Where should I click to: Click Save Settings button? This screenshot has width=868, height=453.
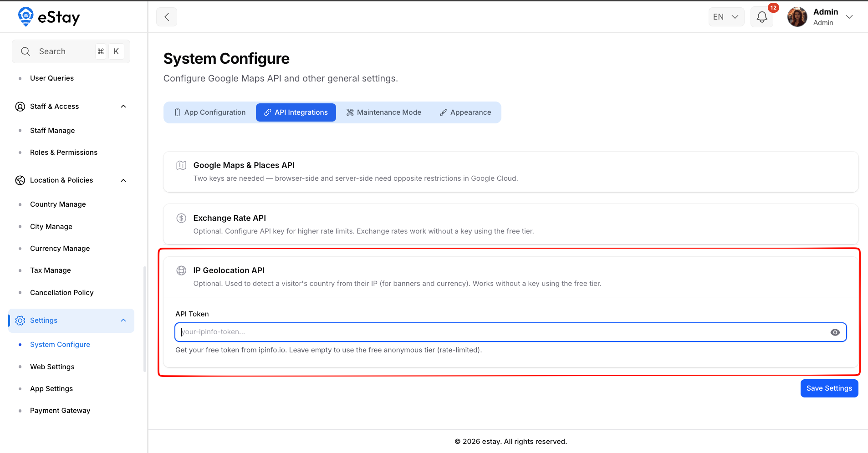pyautogui.click(x=829, y=388)
